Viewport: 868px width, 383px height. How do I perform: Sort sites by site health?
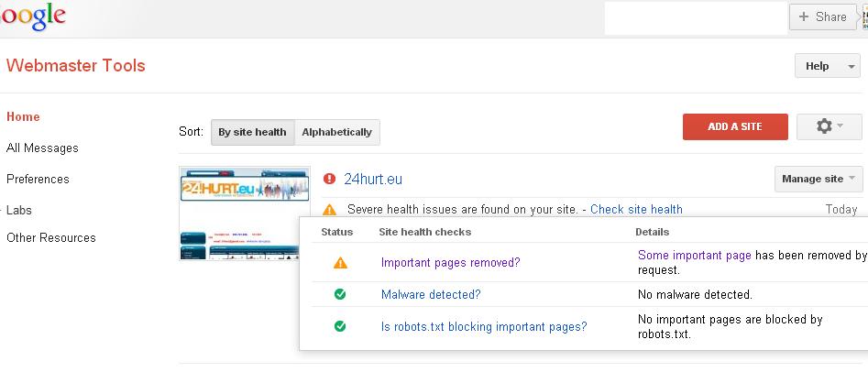click(252, 132)
